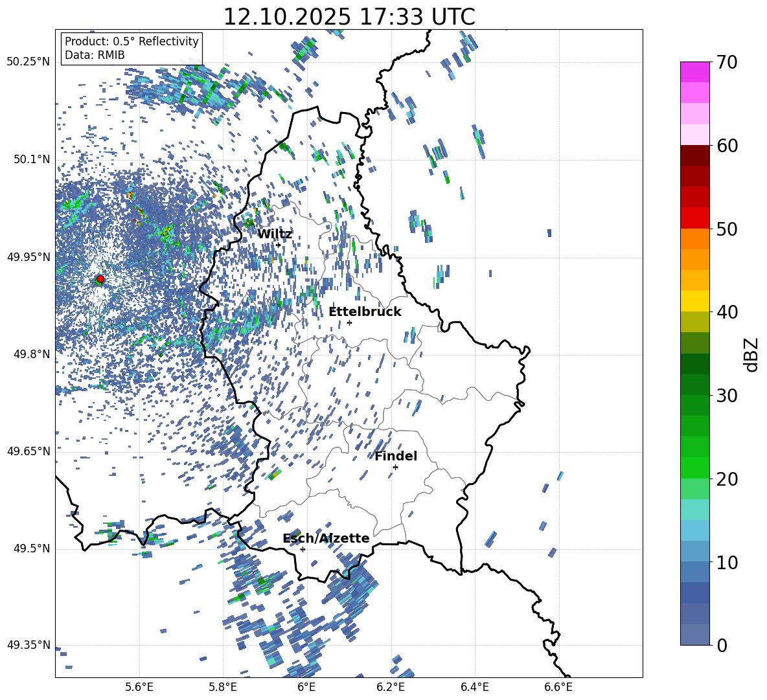Click the 40 tick on the colorbar
The height and width of the screenshot is (700, 767).
point(726,312)
